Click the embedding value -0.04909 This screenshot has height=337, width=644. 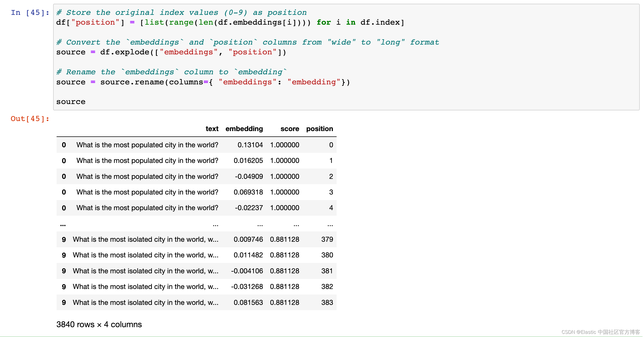(x=249, y=176)
